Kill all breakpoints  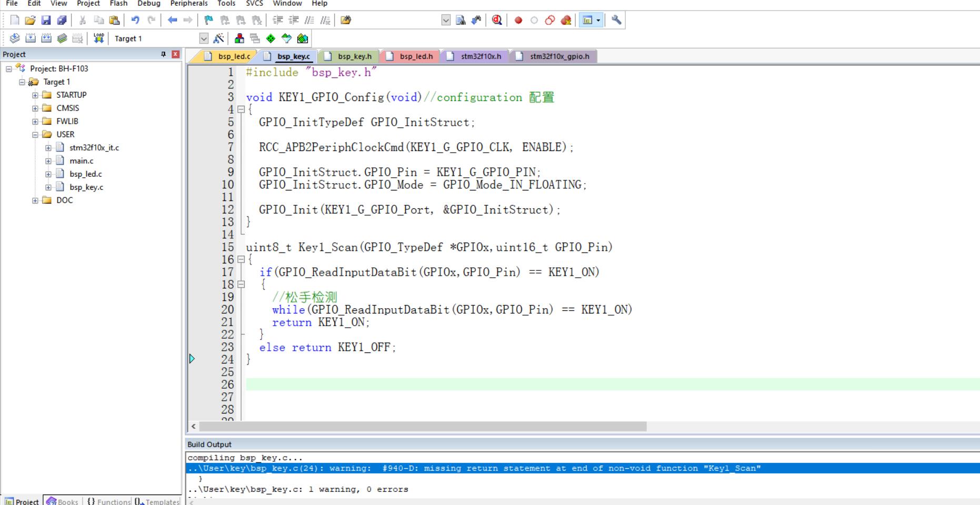point(566,20)
